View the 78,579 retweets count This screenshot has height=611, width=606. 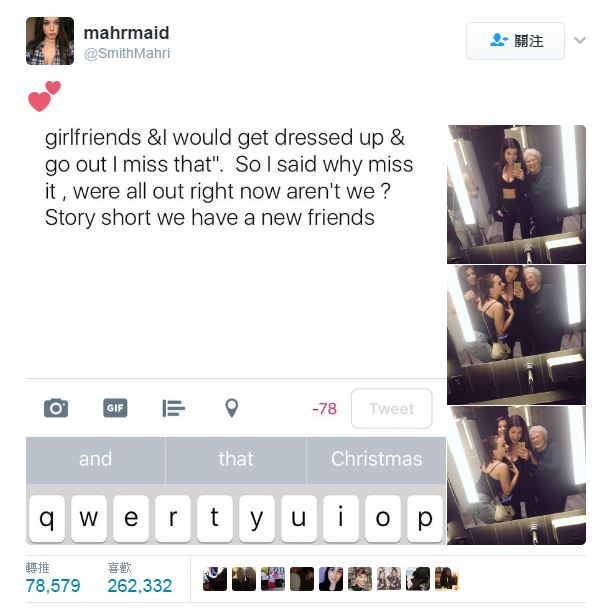pyautogui.click(x=53, y=586)
